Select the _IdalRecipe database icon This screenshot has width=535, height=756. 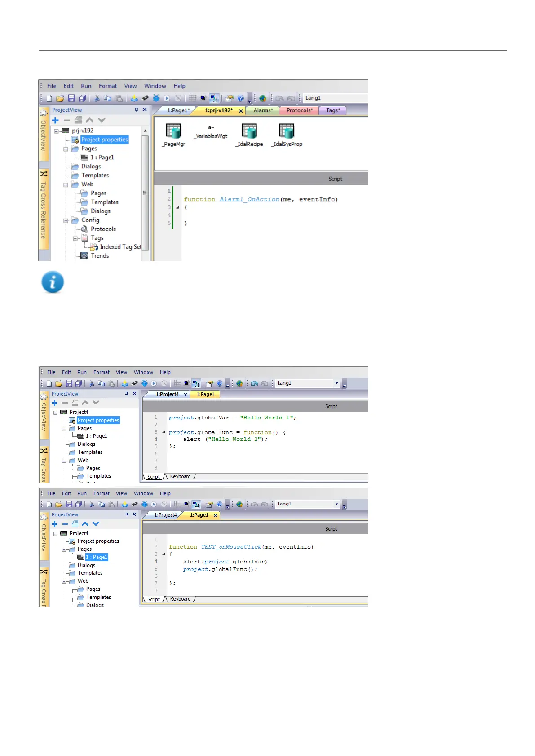tap(249, 131)
